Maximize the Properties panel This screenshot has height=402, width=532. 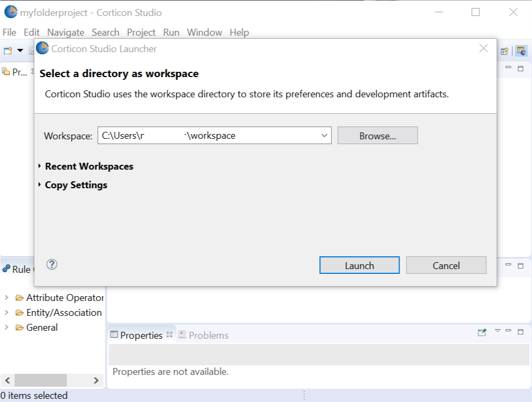[x=520, y=331]
